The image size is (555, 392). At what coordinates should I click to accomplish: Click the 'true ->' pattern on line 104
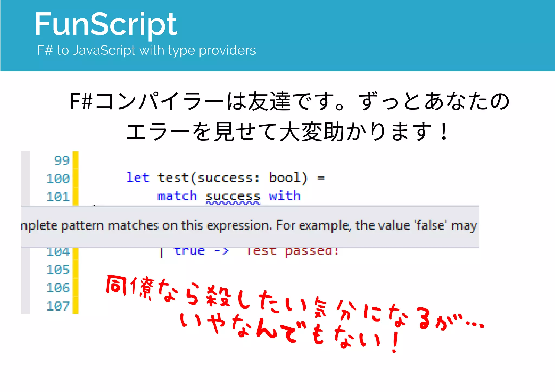point(201,251)
